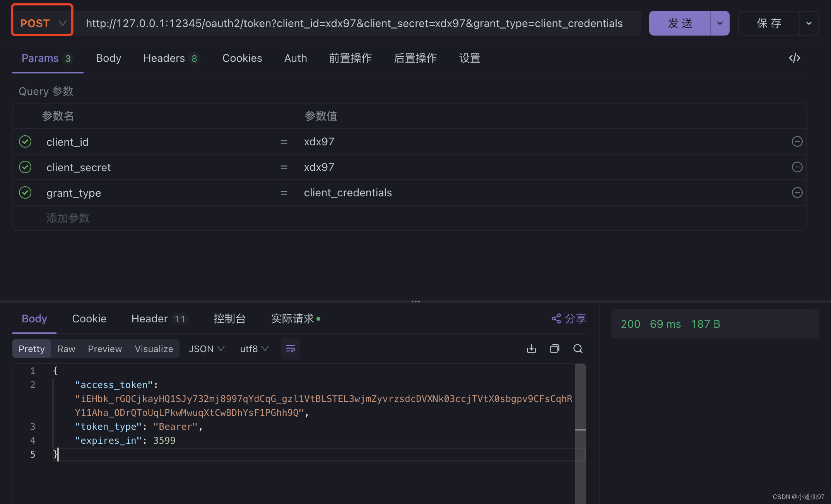The height and width of the screenshot is (504, 831).
Task: Open the utf8 encoding dropdown
Action: [x=254, y=349]
